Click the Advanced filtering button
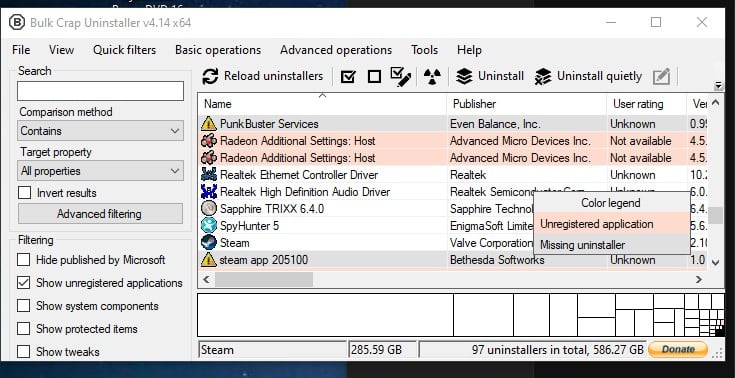Viewport: 735px width, 378px height. click(100, 214)
